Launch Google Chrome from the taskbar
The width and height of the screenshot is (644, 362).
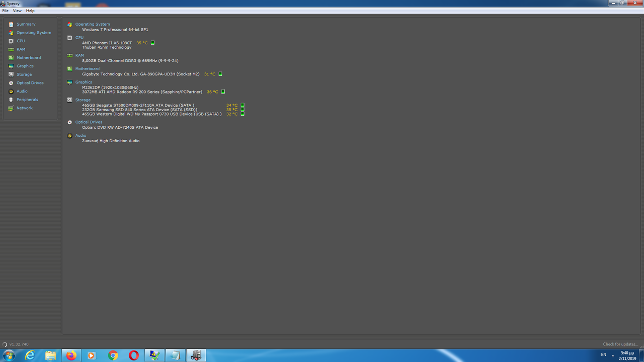(113, 355)
